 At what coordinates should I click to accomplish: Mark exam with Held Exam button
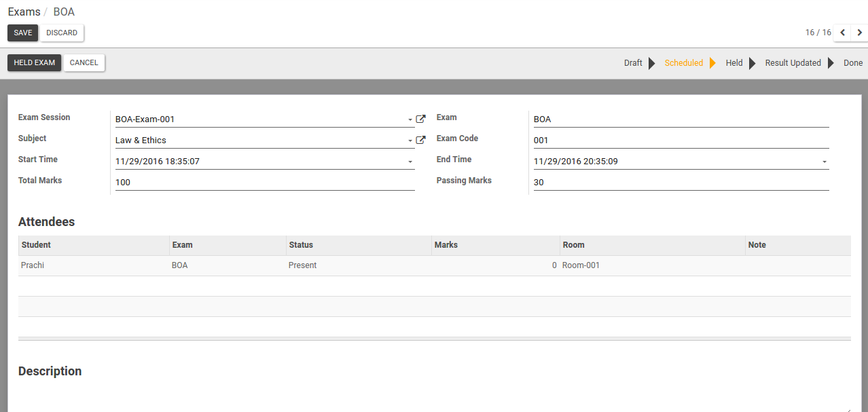coord(35,62)
